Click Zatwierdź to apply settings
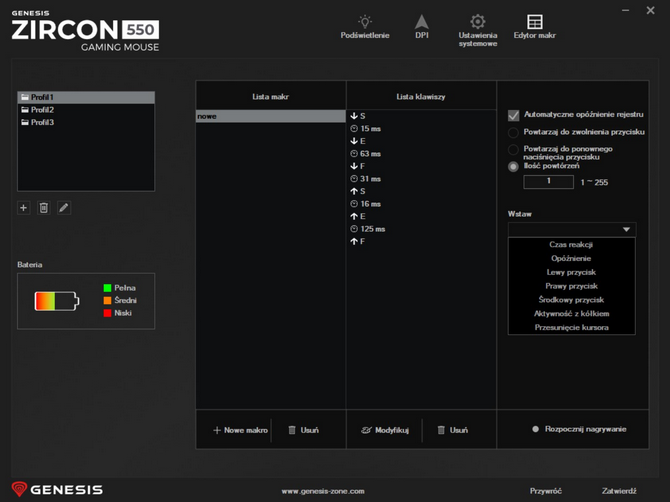Image resolution: width=670 pixels, height=502 pixels. tap(619, 491)
